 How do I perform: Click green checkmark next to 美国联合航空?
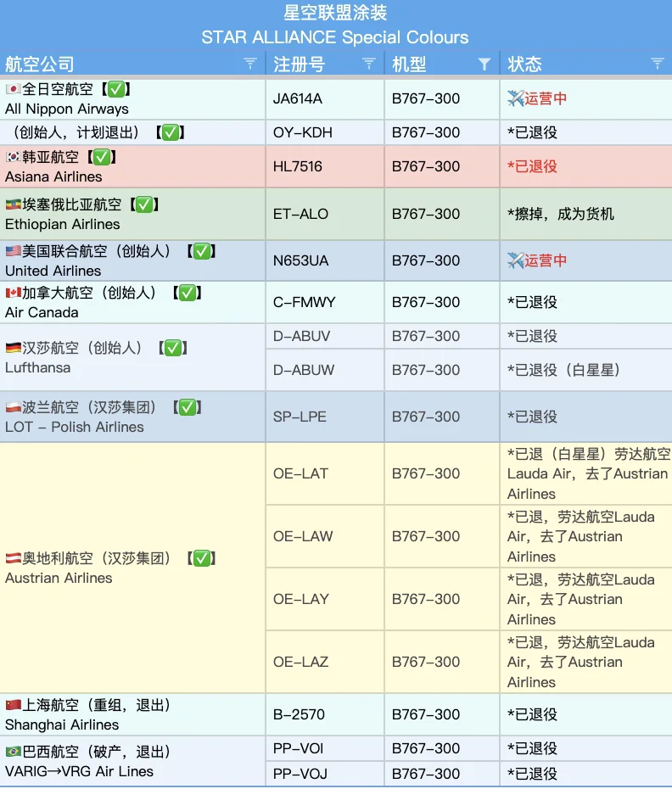pos(201,251)
